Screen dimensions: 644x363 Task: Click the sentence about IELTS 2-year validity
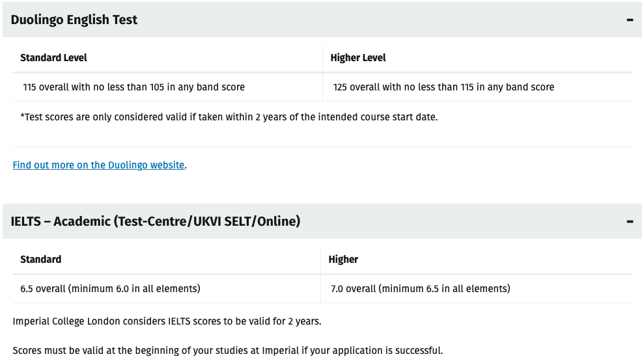167,321
